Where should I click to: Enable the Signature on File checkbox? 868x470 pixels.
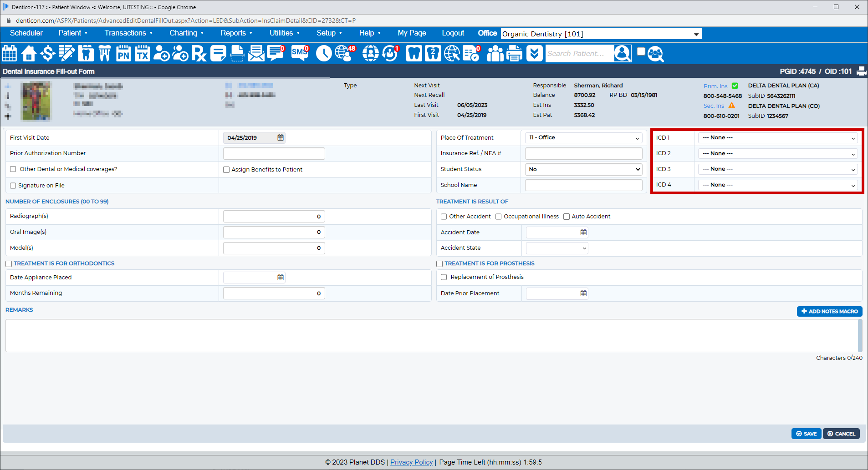13,185
